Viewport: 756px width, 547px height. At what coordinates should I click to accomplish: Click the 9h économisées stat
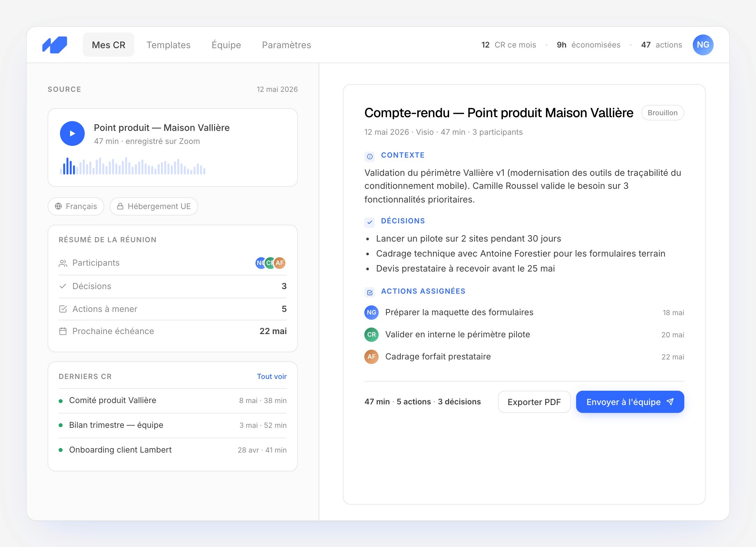pyautogui.click(x=588, y=45)
